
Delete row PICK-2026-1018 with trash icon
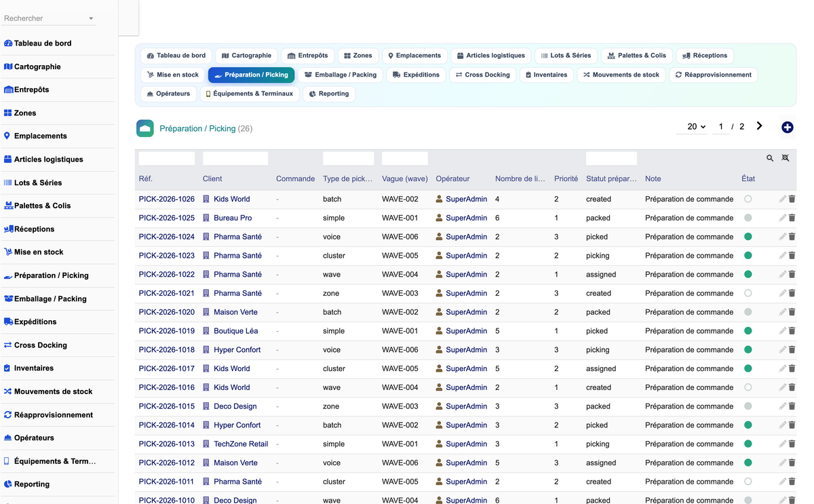coord(792,350)
